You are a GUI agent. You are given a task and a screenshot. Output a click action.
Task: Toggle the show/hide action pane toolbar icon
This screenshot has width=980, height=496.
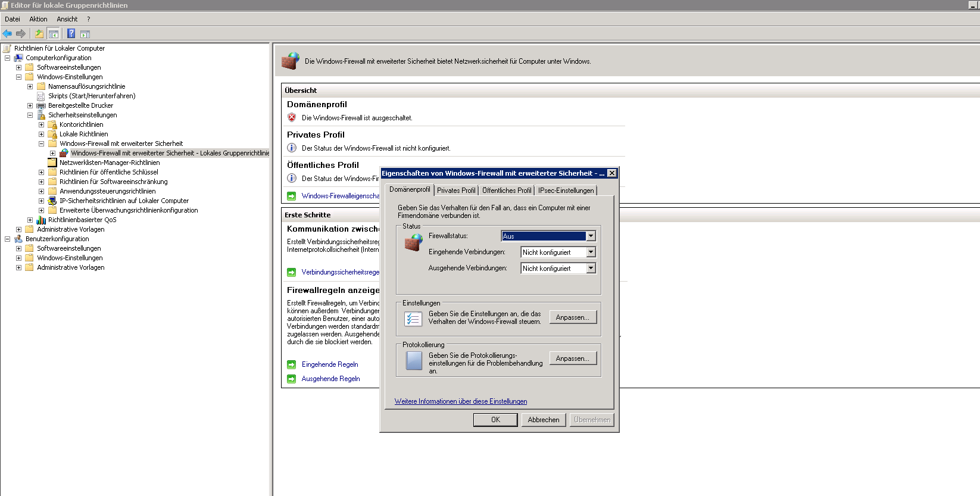85,34
